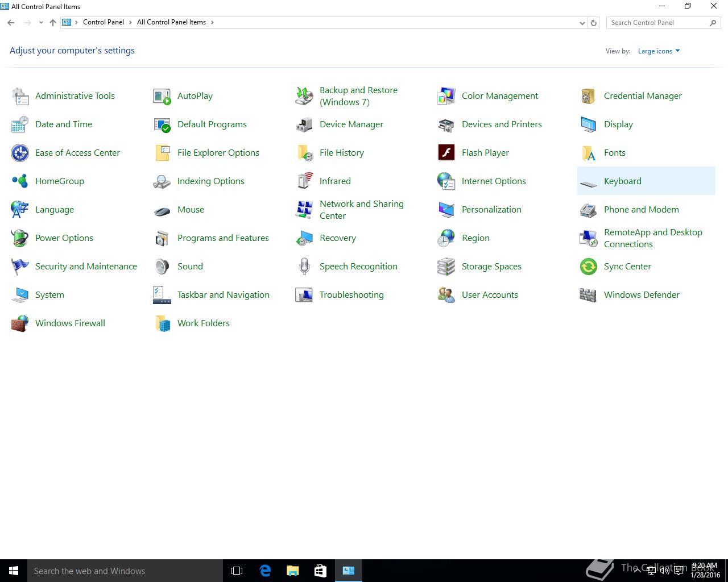Screen dimensions: 728x582
Task: Open RemoteApp and Desktop Connections icon
Action: (x=589, y=238)
